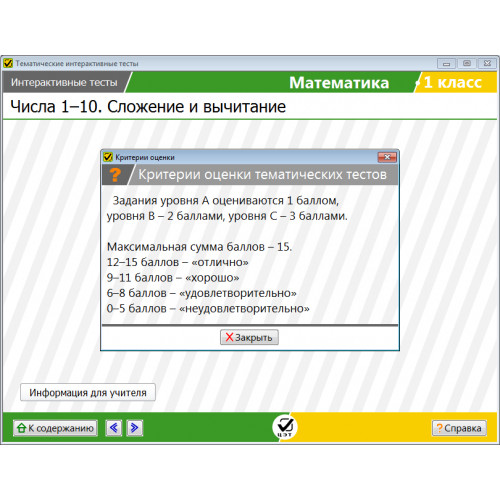
Task: Click the orange question mark icon
Action: click(x=115, y=175)
